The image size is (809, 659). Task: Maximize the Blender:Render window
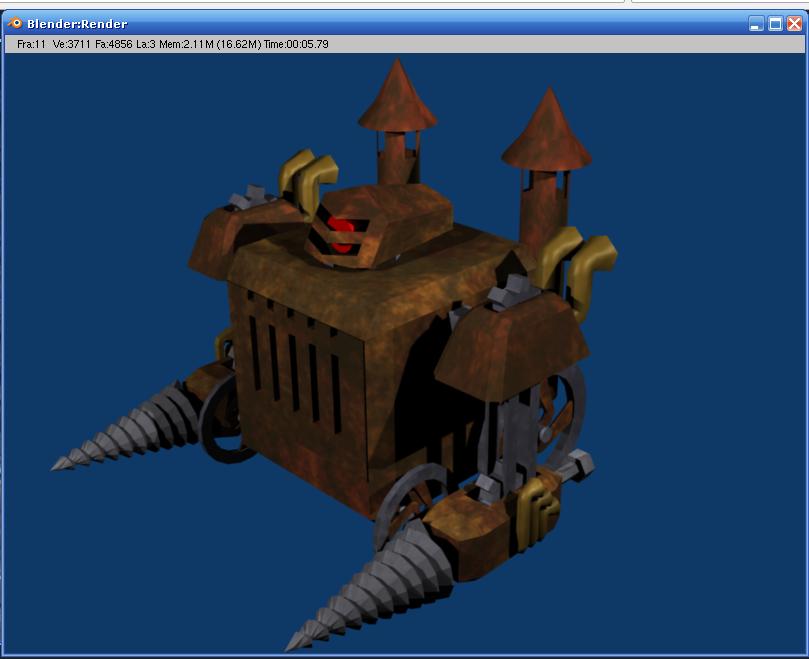point(776,23)
